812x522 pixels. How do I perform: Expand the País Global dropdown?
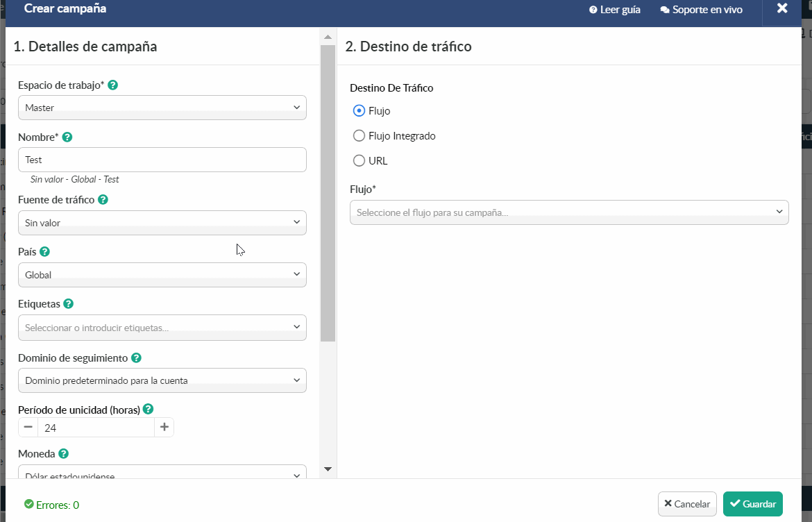[162, 275]
